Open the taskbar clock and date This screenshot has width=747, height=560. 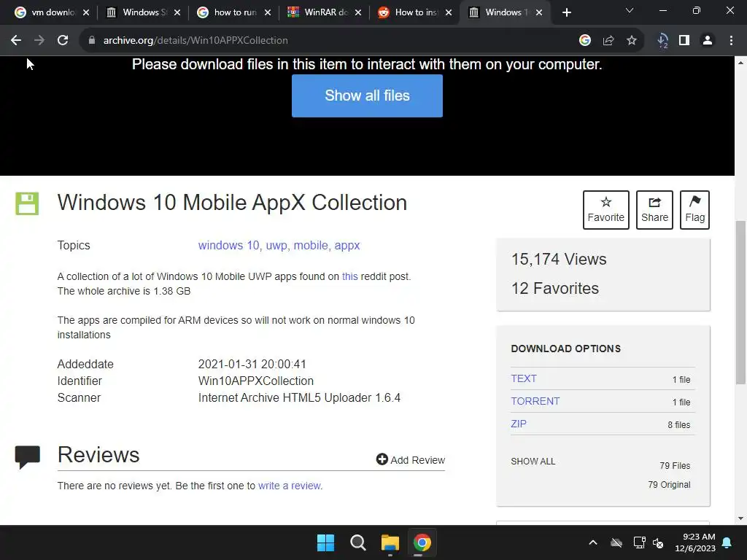pyautogui.click(x=695, y=542)
